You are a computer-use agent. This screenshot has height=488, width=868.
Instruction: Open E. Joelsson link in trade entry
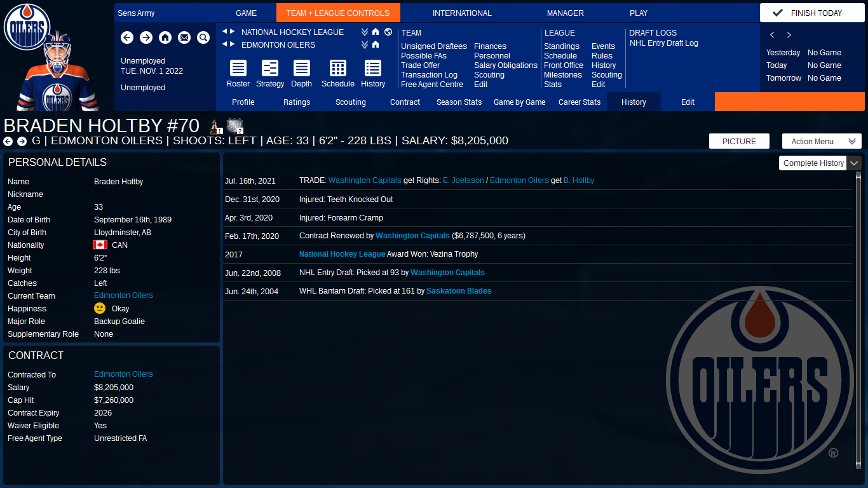(462, 180)
